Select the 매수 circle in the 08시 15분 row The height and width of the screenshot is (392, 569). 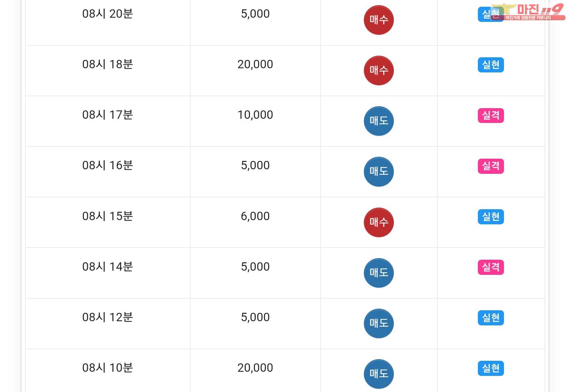379,222
